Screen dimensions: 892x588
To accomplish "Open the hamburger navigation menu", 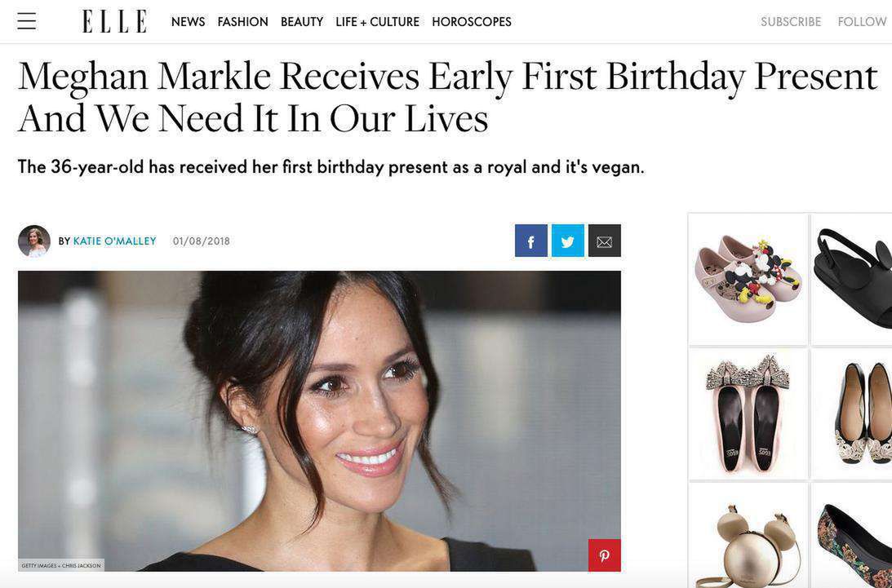I will [27, 21].
